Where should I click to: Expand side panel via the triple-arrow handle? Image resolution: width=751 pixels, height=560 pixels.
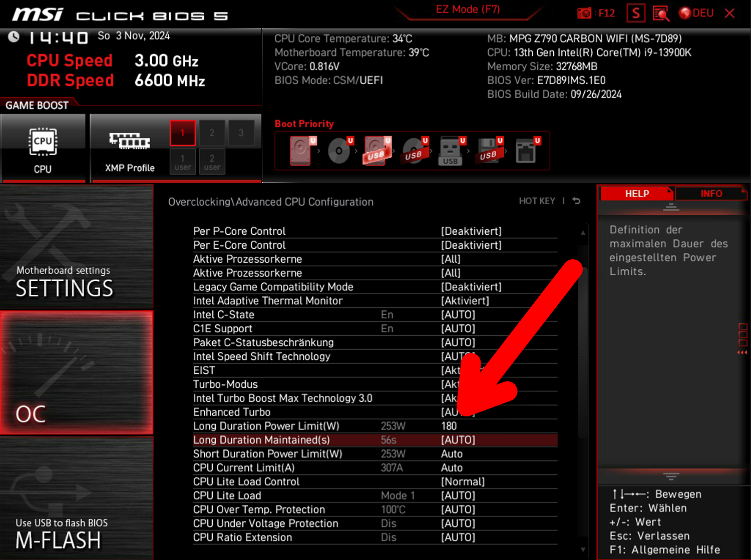(742, 352)
